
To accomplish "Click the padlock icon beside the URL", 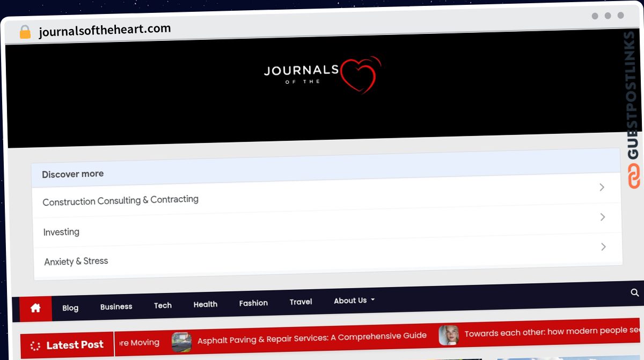I will (25, 32).
